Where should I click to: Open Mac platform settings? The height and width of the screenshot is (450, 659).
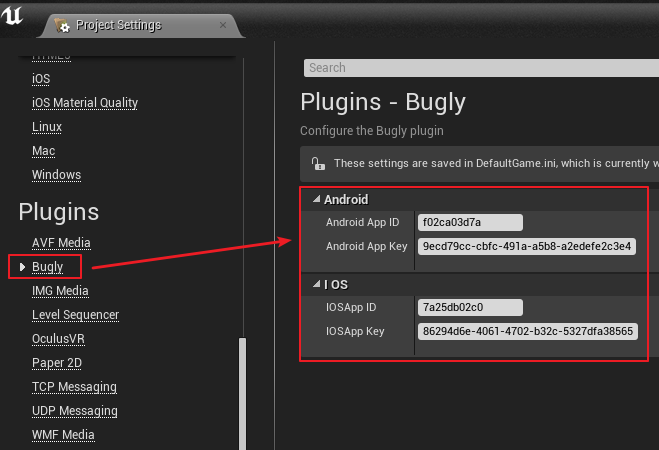coord(43,150)
